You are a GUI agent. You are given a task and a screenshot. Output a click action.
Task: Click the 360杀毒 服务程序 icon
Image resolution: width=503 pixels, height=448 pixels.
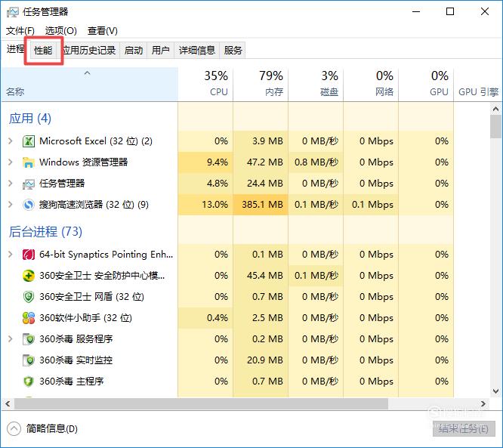tap(29, 339)
